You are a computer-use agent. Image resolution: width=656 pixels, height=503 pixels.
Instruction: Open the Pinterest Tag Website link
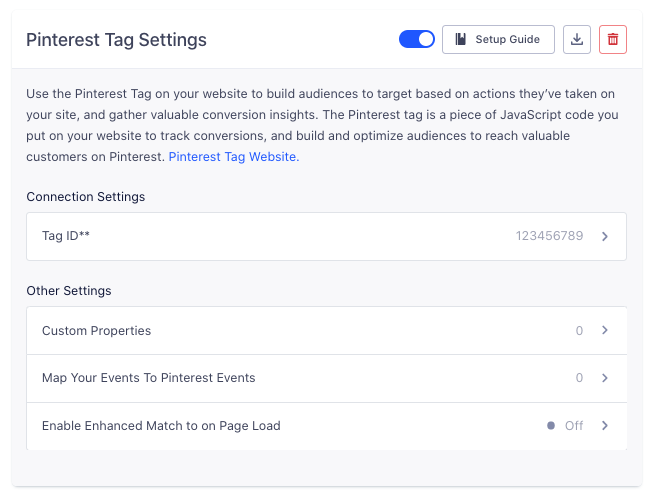tap(232, 157)
